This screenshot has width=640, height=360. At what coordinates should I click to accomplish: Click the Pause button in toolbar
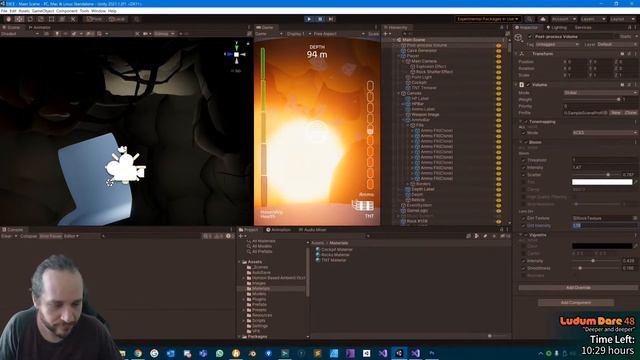tap(320, 19)
